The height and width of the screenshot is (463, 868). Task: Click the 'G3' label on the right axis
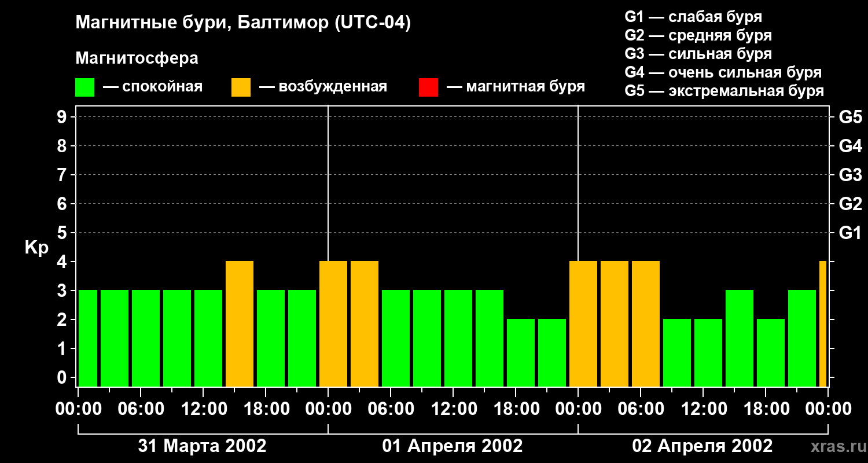coord(850,175)
